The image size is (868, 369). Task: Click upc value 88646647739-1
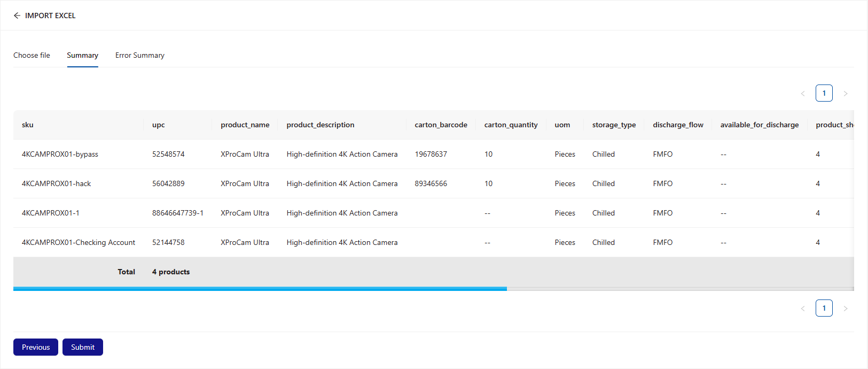click(x=178, y=213)
